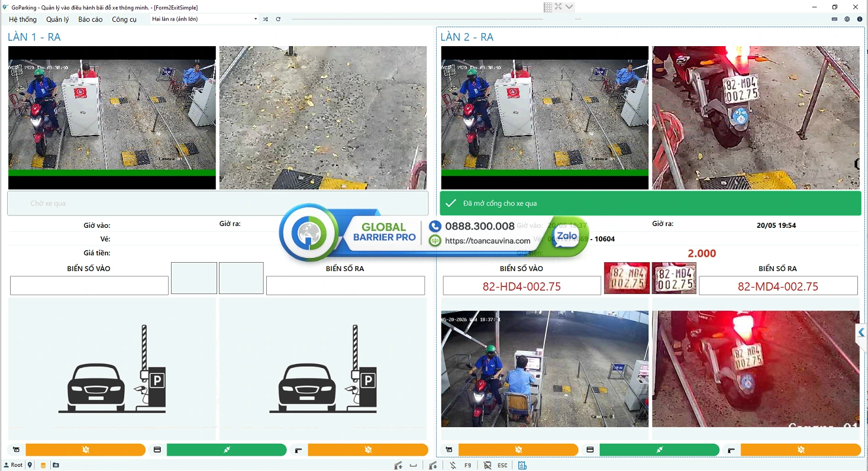This screenshot has width=868, height=471.
Task: Select Làn 2 overview camera thumbnail
Action: [x=545, y=118]
